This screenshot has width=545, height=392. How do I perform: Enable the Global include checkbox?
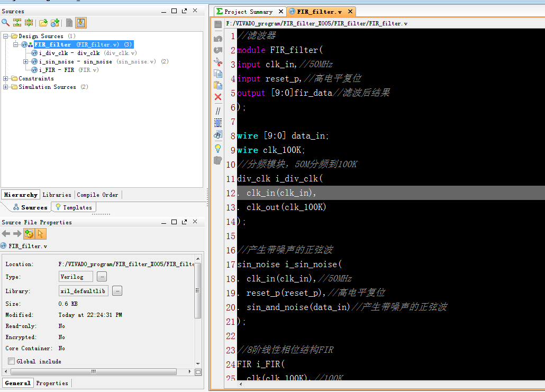point(11,361)
